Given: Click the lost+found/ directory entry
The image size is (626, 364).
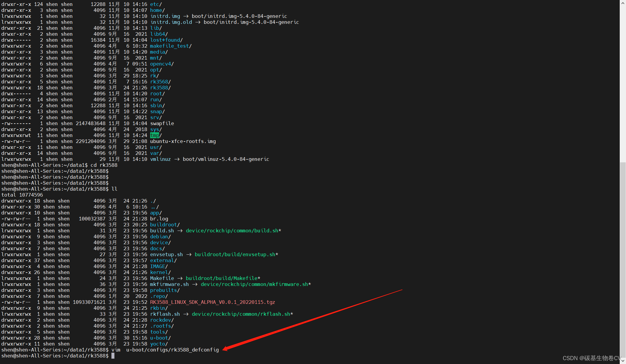Looking at the screenshot, I should (167, 40).
